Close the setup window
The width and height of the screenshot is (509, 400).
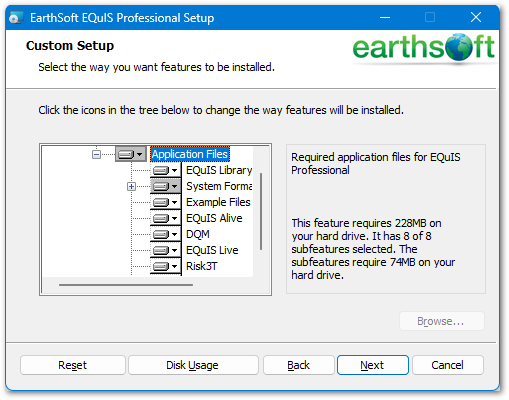point(476,17)
